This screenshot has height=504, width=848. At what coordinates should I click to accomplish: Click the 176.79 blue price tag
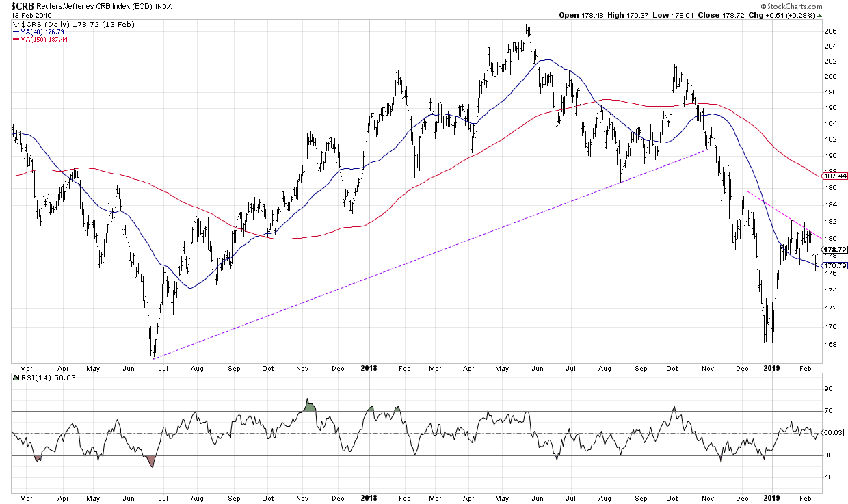pos(836,265)
